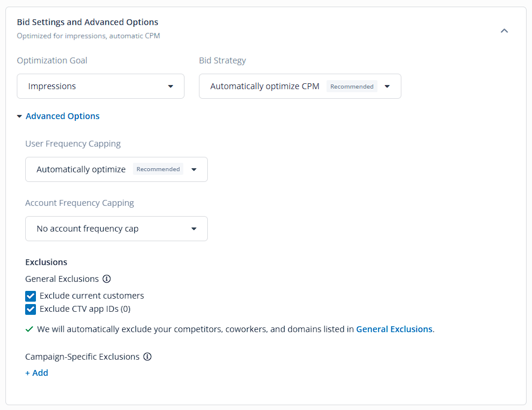Viewport: 532px width, 410px height.
Task: Click the Recommended badge in Bid Strategy
Action: 352,86
